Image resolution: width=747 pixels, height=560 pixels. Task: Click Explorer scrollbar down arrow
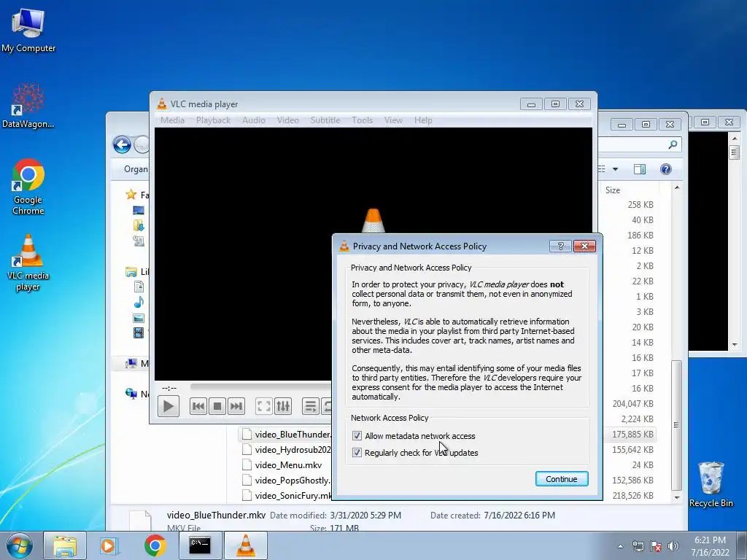click(677, 497)
